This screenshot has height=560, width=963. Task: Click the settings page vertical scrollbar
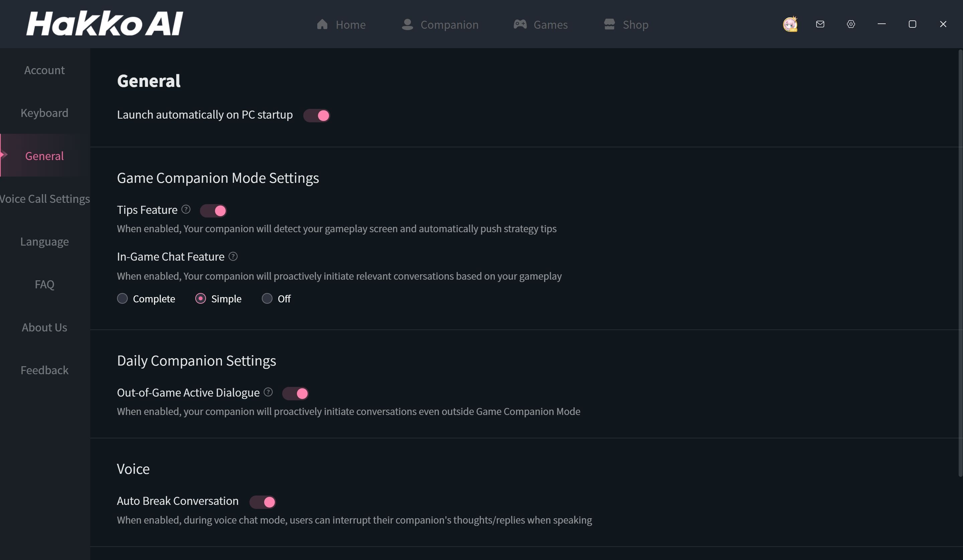tap(960, 263)
